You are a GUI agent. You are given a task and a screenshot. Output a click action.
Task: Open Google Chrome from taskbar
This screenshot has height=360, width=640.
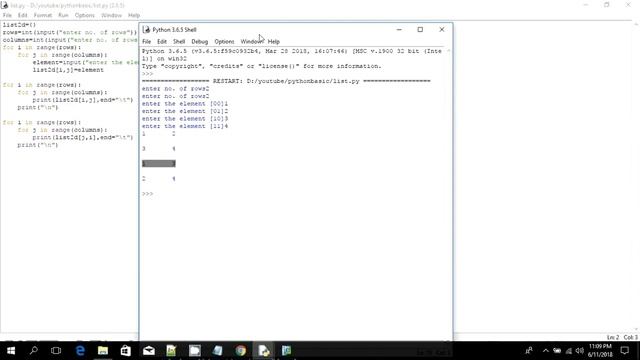241,351
